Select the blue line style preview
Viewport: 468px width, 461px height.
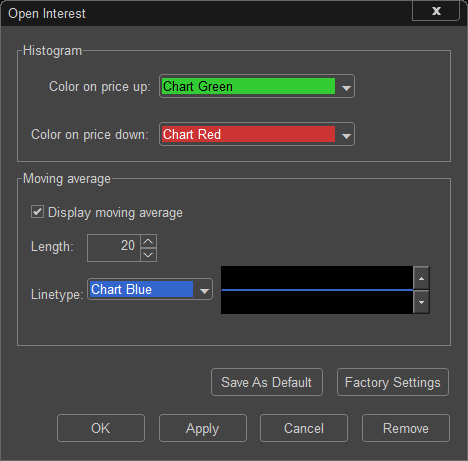pos(317,290)
